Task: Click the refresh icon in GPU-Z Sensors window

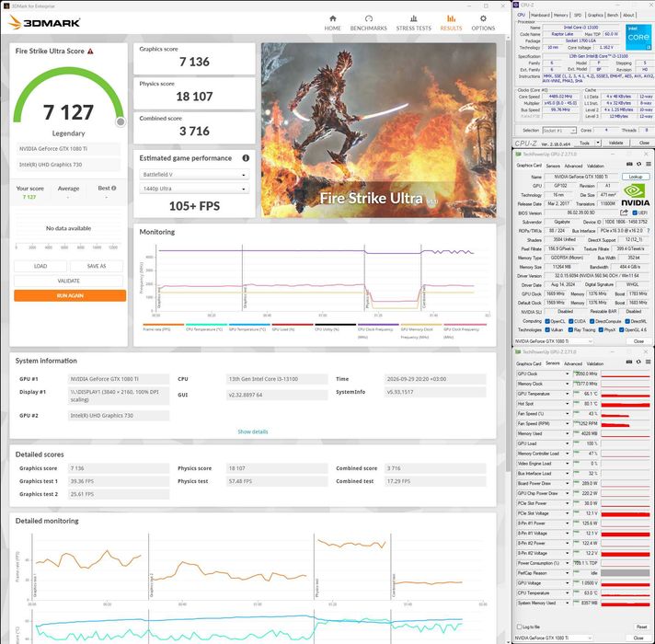Action: (638, 362)
